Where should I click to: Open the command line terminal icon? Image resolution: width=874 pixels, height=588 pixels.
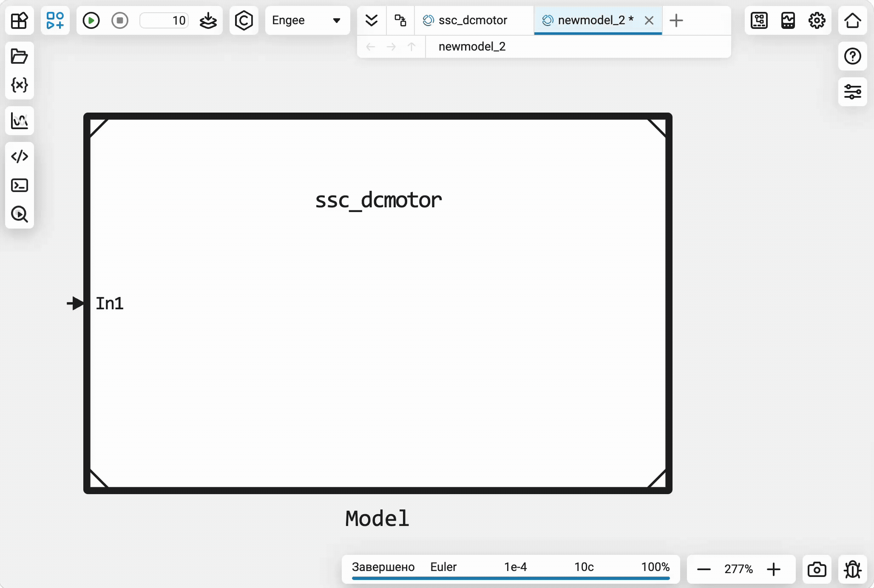(x=20, y=185)
